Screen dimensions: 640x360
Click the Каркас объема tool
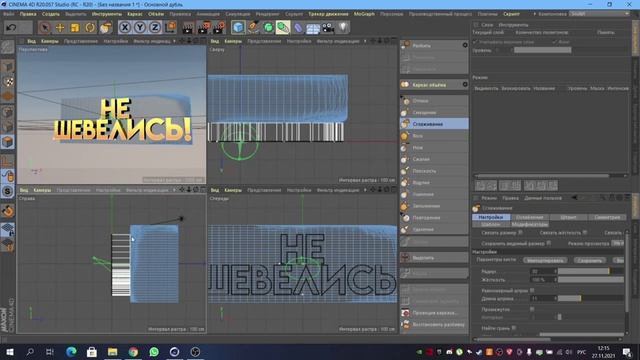point(434,85)
